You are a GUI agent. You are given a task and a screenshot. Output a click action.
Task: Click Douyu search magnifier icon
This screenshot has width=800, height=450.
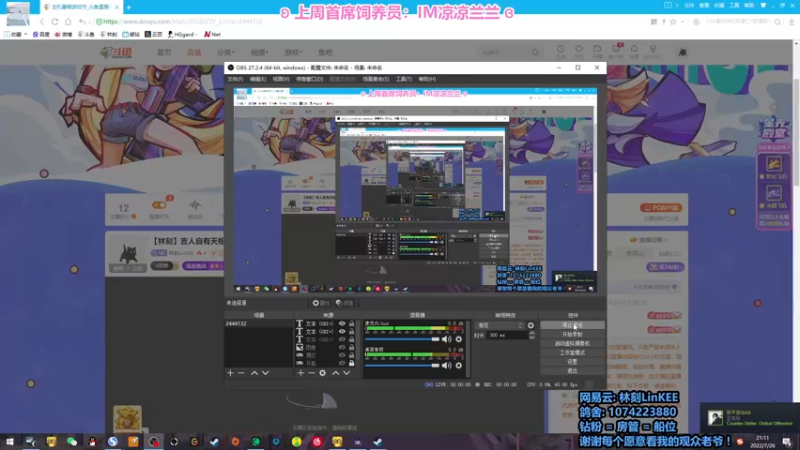[x=535, y=53]
